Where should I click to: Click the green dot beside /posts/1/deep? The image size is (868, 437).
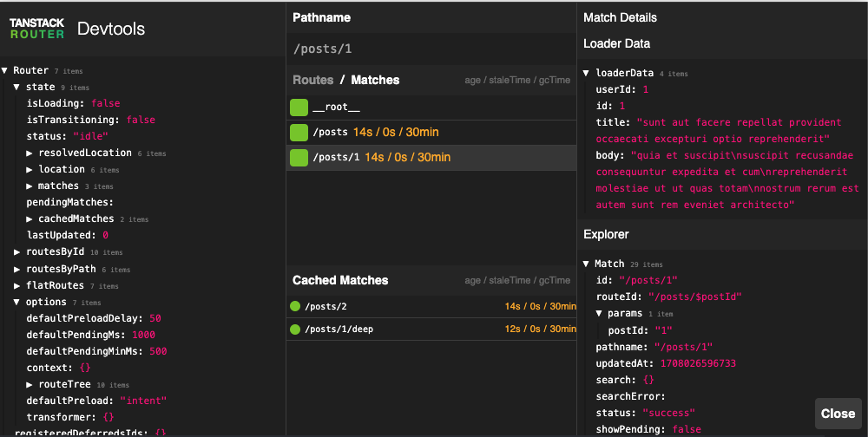[295, 329]
